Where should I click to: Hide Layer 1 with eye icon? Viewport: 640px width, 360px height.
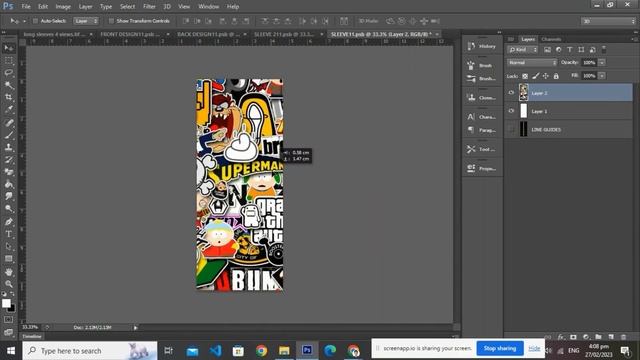pos(511,111)
